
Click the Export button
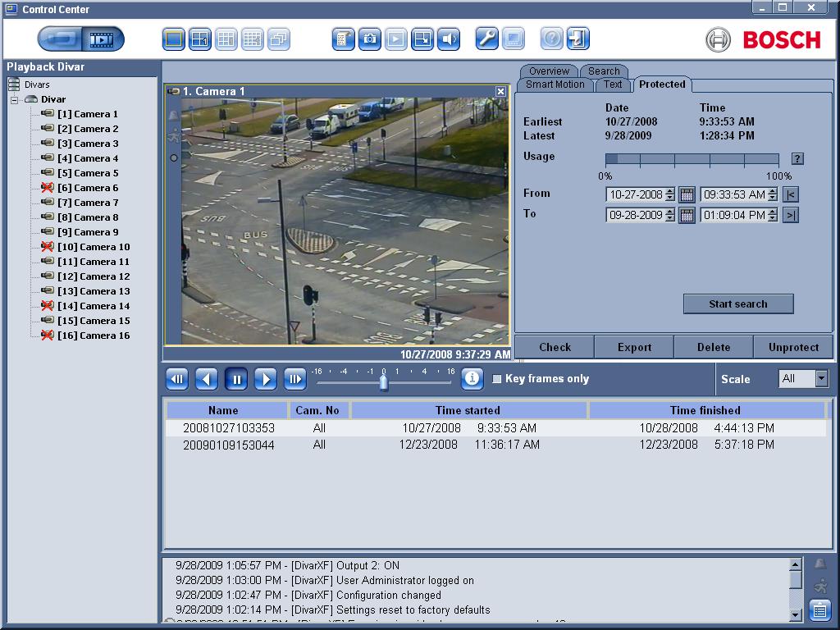point(634,347)
